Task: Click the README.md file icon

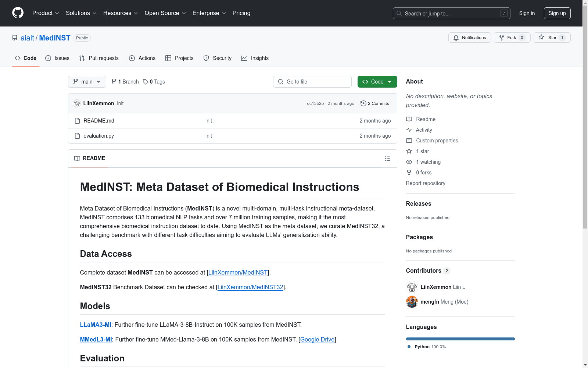Action: (x=77, y=121)
